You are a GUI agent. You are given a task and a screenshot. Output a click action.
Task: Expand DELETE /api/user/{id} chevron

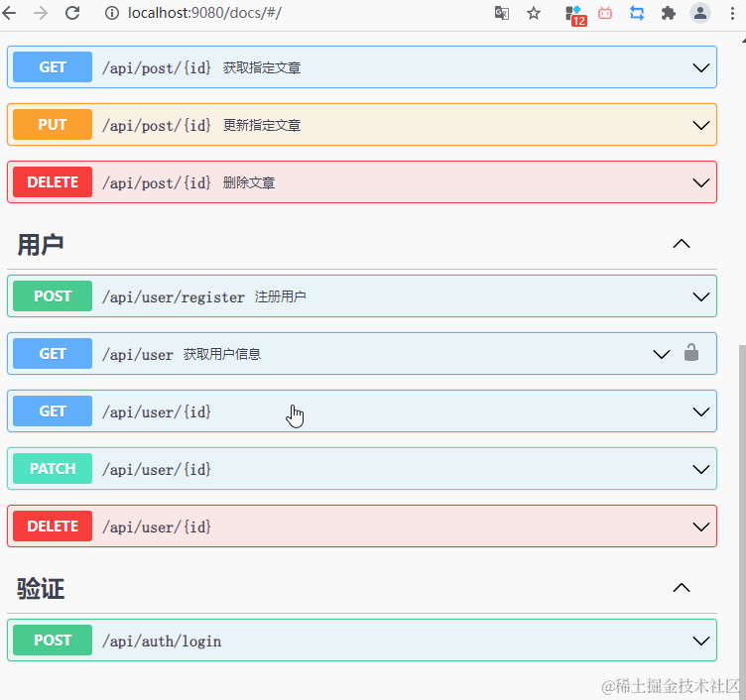pyautogui.click(x=700, y=526)
